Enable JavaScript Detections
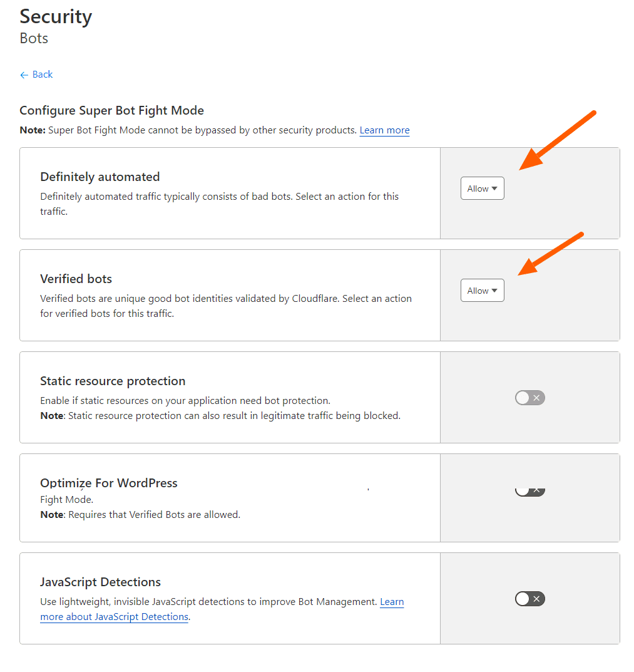This screenshot has height=672, width=634. click(x=529, y=598)
